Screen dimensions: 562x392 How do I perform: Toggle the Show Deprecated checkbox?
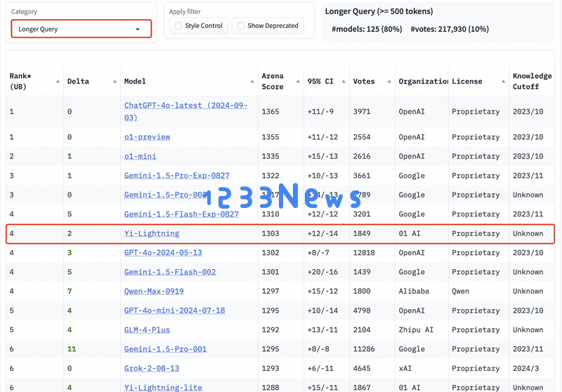(241, 26)
